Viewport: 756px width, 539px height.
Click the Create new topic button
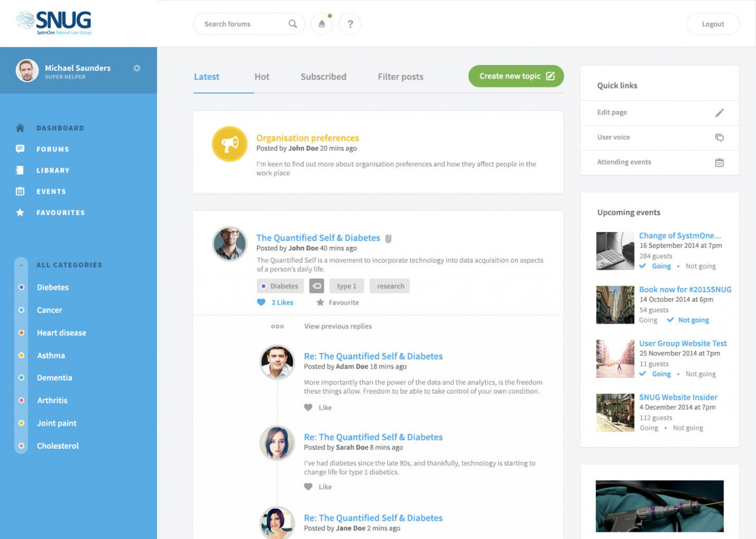coord(516,76)
